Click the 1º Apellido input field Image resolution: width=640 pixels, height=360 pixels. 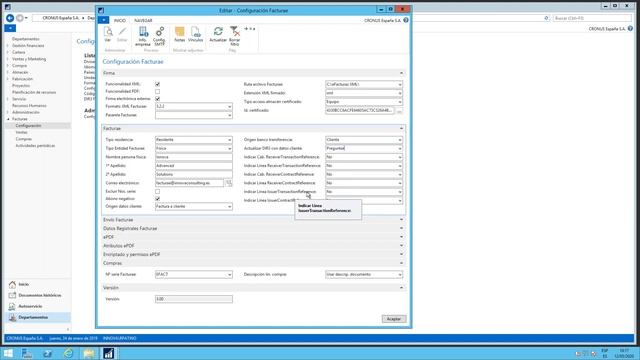[194, 166]
